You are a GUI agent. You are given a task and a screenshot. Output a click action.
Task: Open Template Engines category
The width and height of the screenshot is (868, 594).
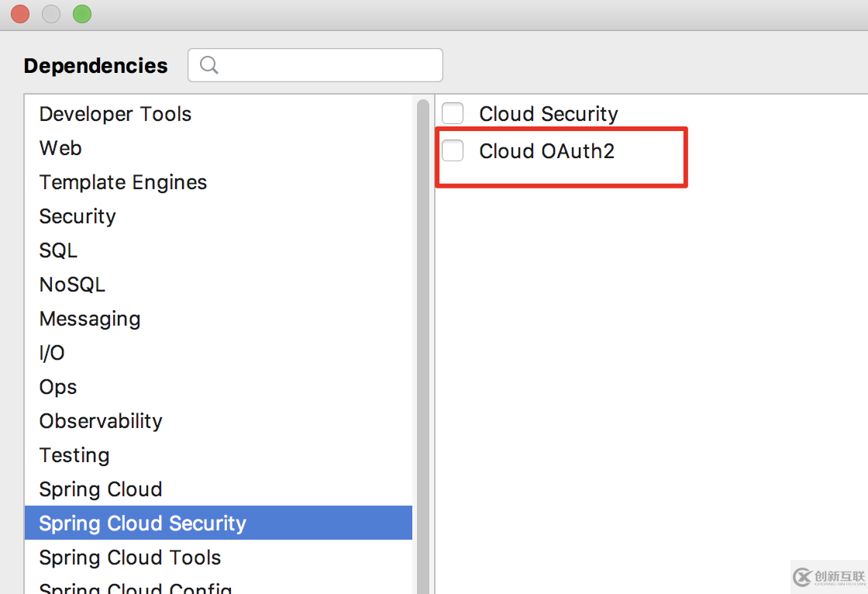click(123, 182)
